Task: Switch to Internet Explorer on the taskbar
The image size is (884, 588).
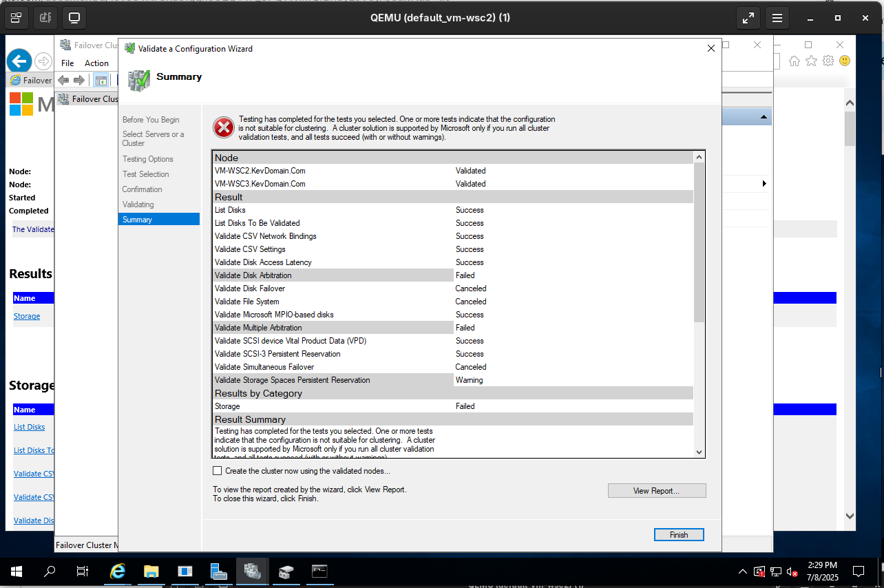Action: point(118,571)
